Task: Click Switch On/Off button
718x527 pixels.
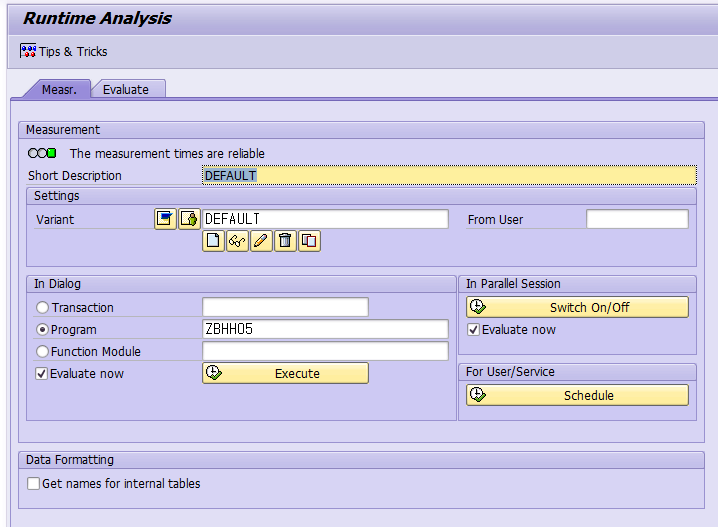Action: point(577,307)
